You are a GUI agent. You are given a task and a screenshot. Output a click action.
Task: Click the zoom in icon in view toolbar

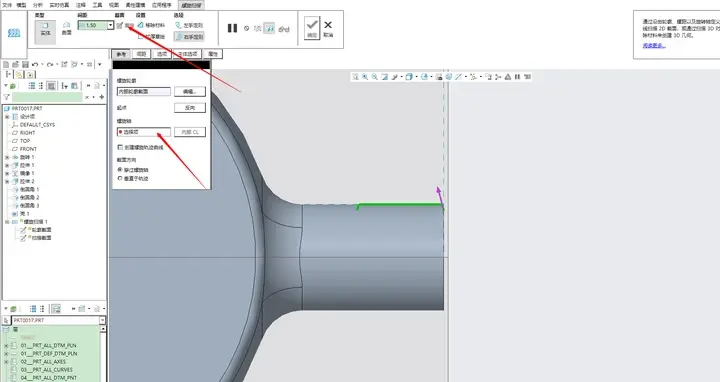pyautogui.click(x=365, y=77)
